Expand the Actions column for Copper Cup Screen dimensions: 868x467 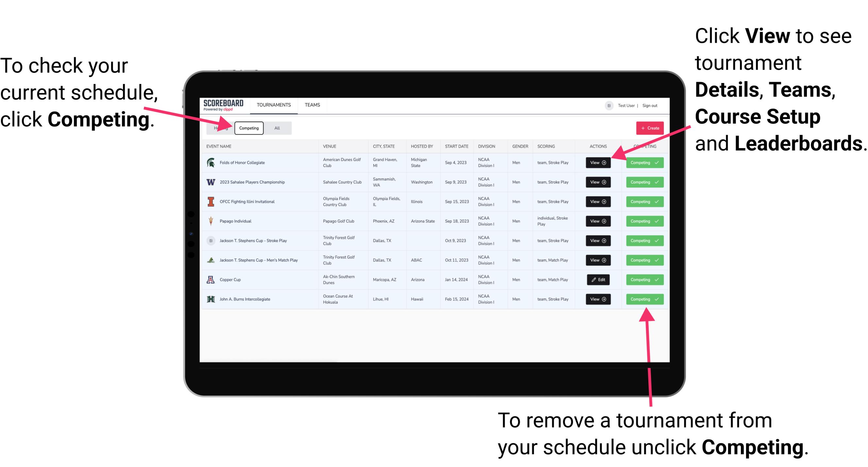pyautogui.click(x=598, y=279)
